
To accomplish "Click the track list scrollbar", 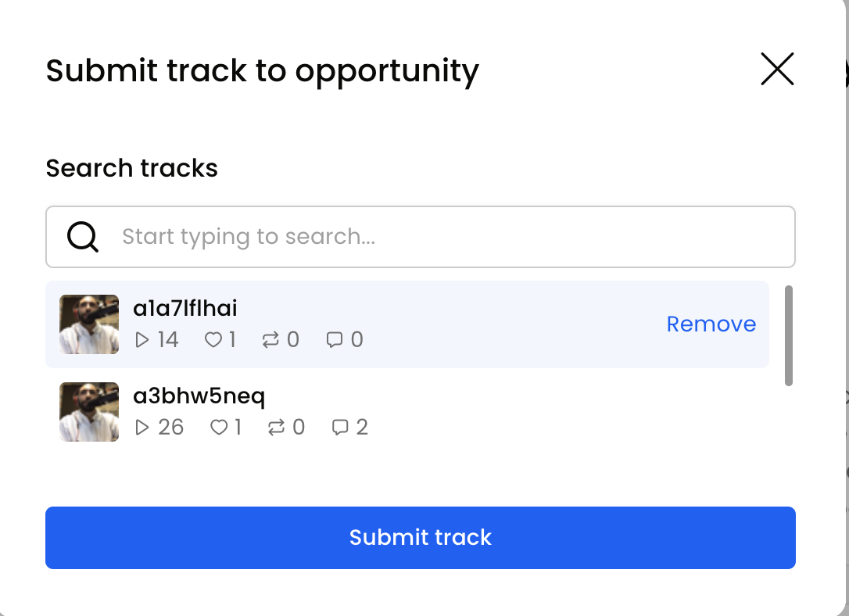I will point(788,335).
